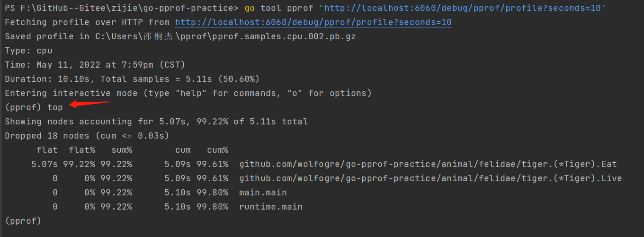Image resolution: width=644 pixels, height=237 pixels.
Task: Select the main.main function row
Action: [170, 193]
